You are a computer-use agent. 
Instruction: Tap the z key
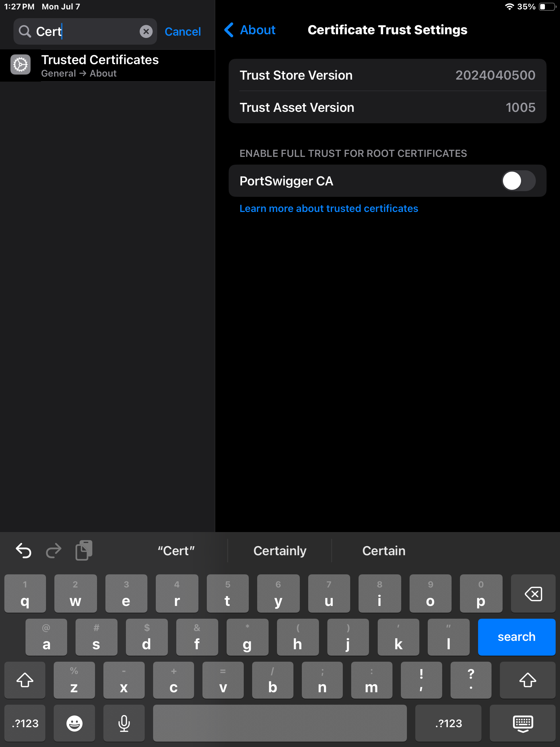click(x=74, y=680)
